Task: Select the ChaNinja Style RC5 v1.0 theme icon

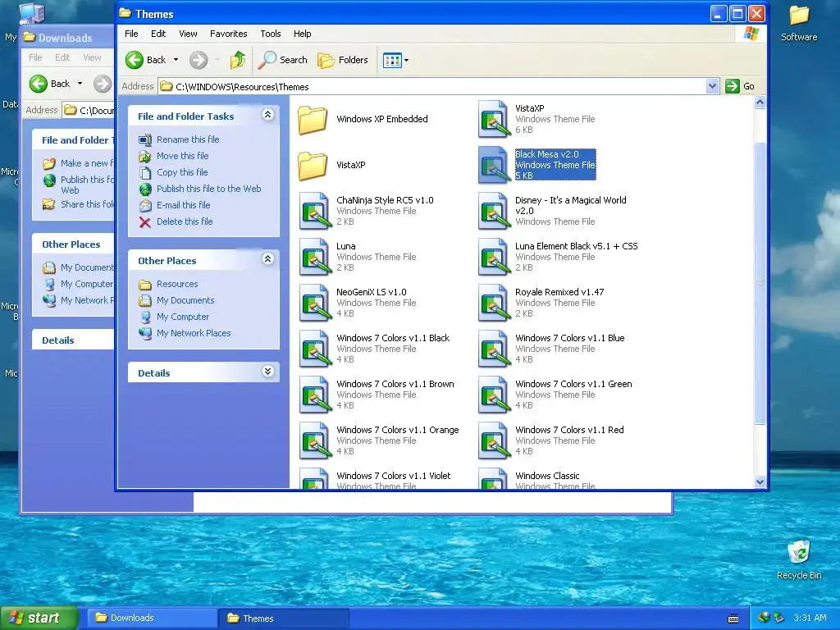Action: coord(314,211)
